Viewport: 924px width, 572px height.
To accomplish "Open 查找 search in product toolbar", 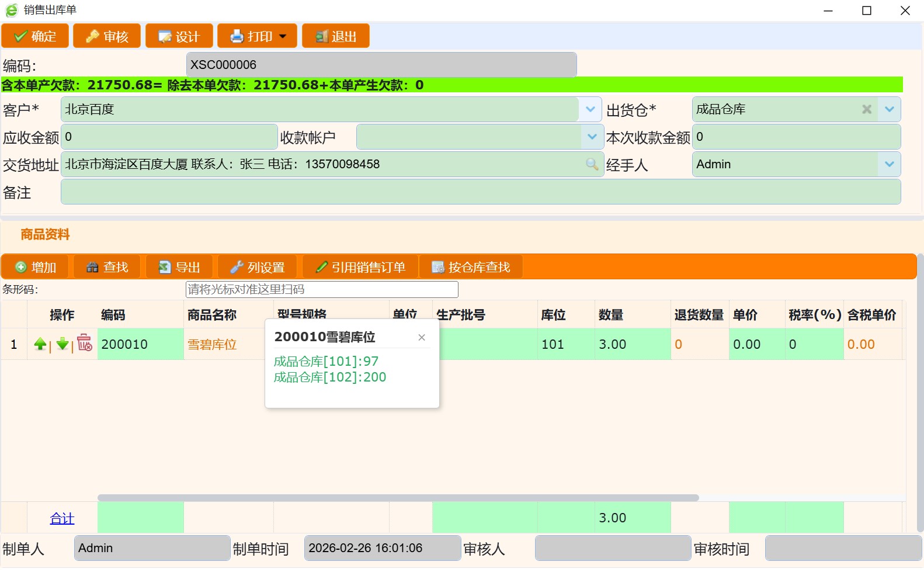I will pos(107,267).
